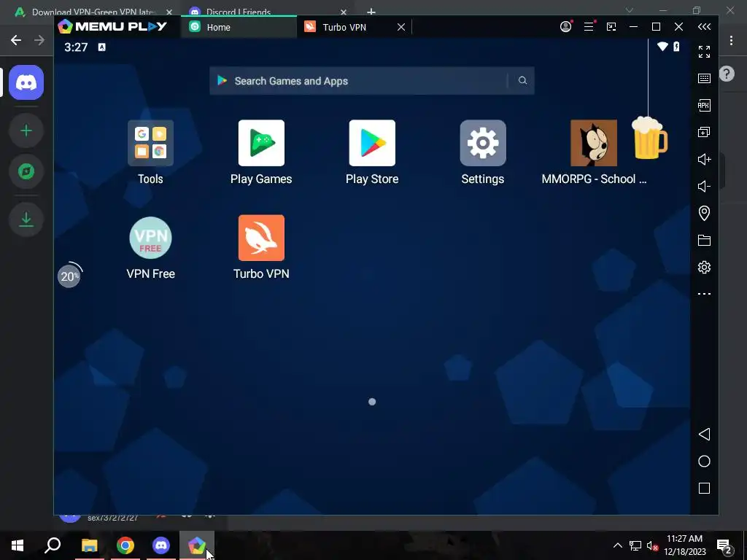
Task: Open Windows taskbar search
Action: (x=53, y=545)
